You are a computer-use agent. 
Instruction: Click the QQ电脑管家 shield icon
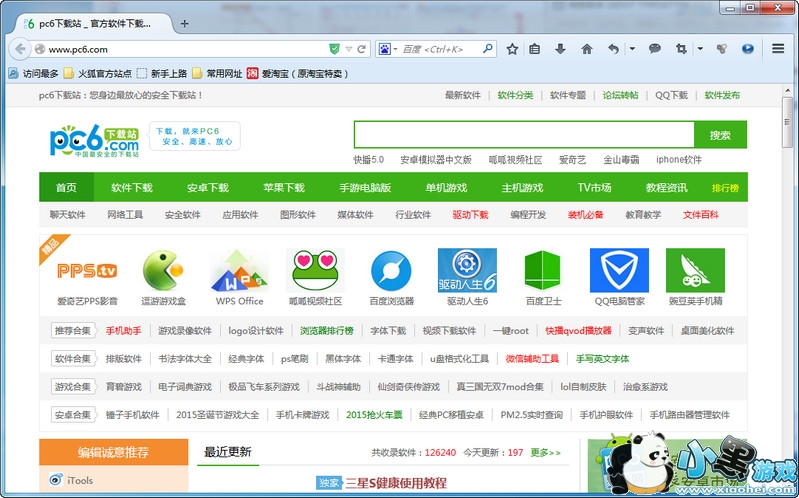coord(619,270)
